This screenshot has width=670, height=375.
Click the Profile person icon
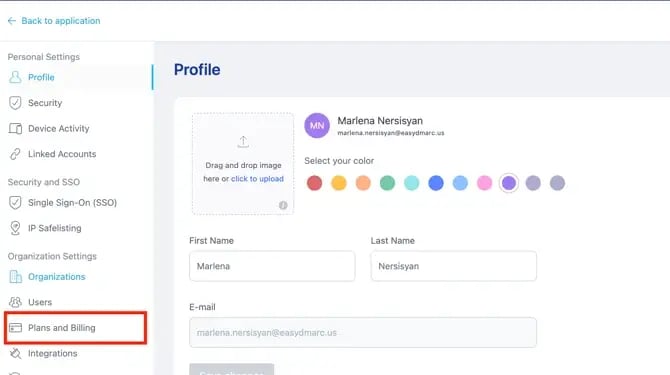15,77
